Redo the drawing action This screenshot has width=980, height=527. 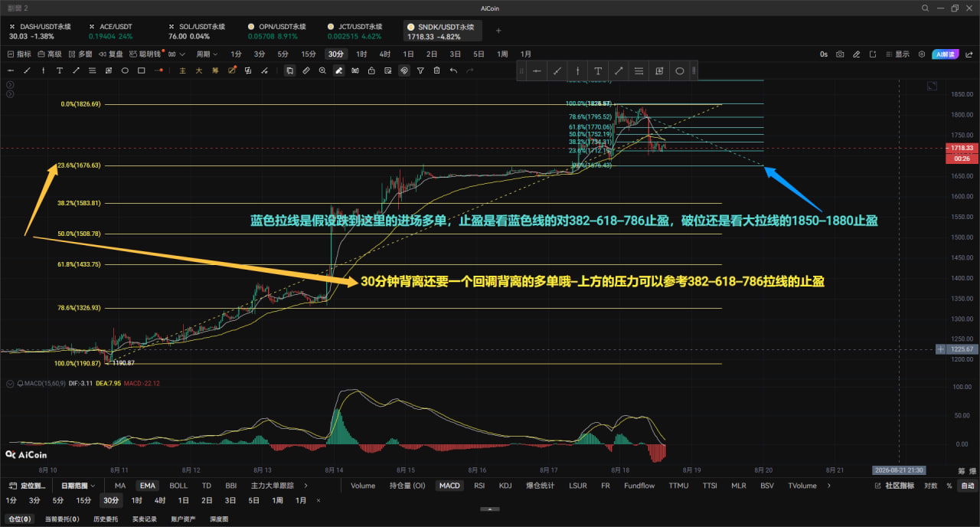click(x=469, y=70)
